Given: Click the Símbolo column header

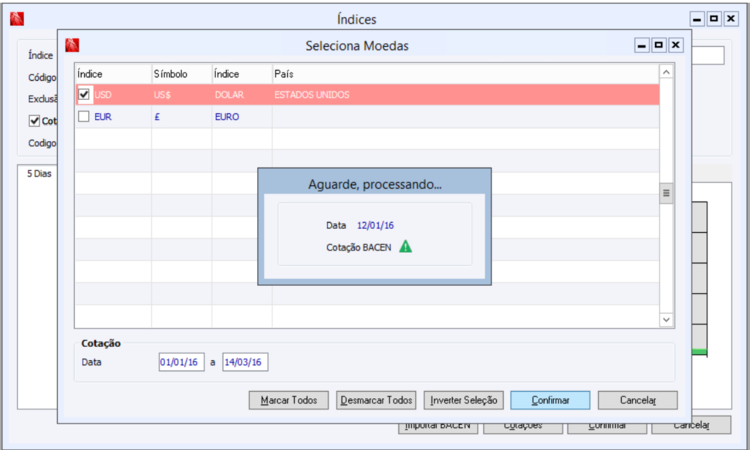Looking at the screenshot, I should pos(182,74).
